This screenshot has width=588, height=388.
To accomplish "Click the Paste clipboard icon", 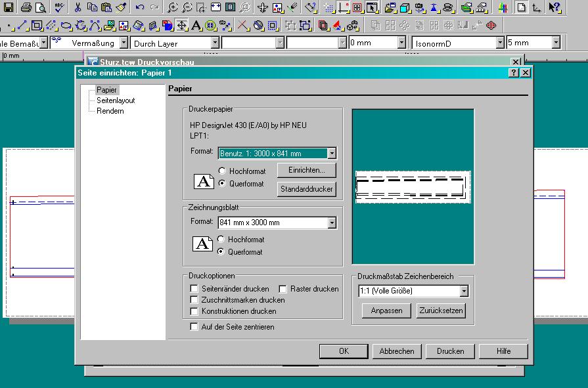I will point(106,7).
